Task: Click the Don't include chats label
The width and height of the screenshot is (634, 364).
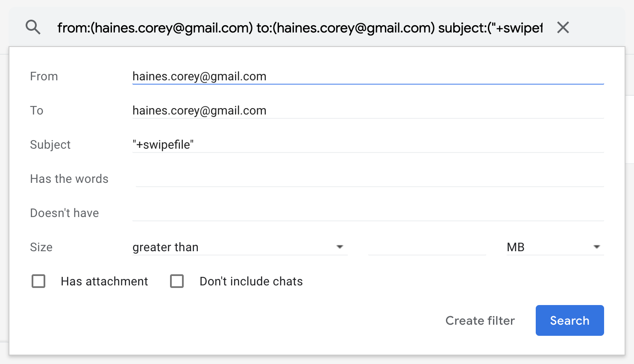Action: 251,281
